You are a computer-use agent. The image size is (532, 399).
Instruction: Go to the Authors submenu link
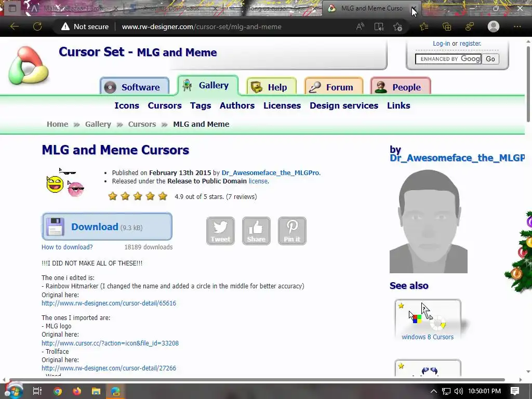coord(237,105)
